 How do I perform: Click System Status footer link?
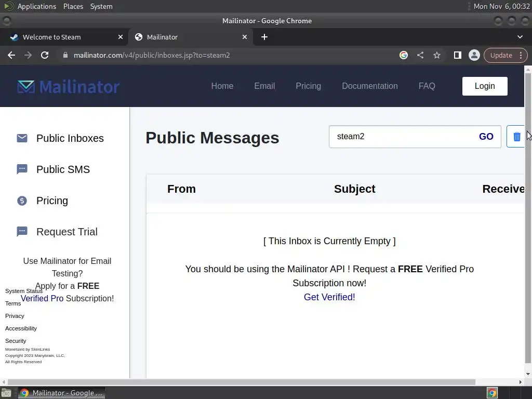coord(24,291)
